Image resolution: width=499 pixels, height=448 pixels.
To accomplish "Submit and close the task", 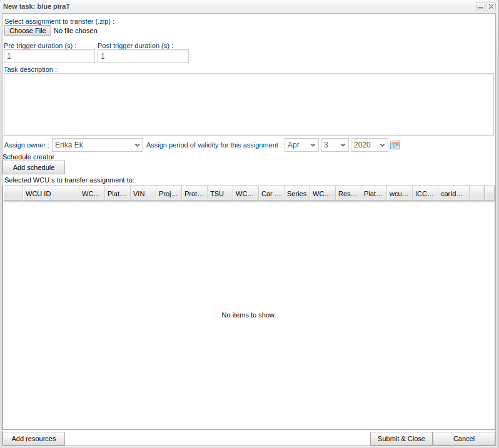I will [x=401, y=439].
